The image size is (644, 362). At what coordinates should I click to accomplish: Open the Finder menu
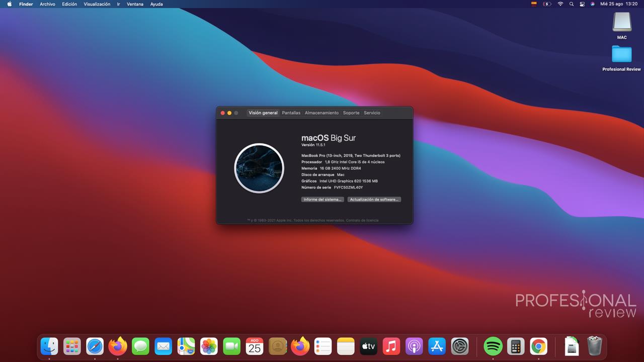(x=26, y=4)
